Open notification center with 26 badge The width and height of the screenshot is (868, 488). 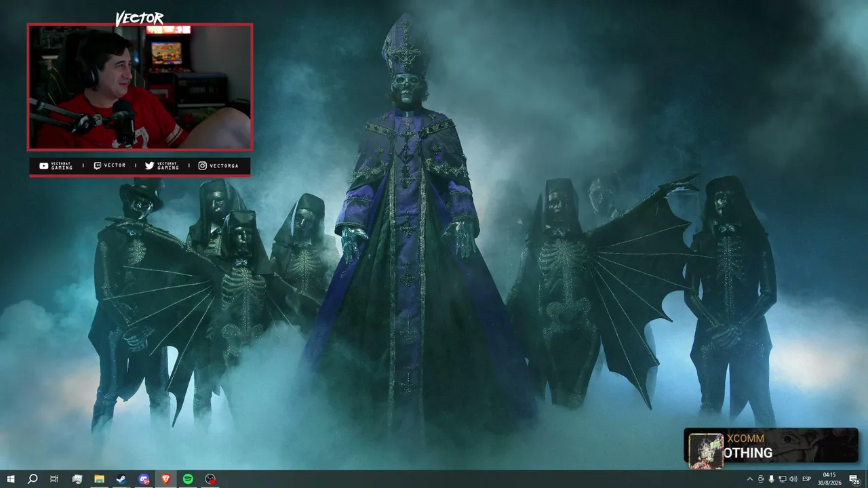(x=854, y=479)
